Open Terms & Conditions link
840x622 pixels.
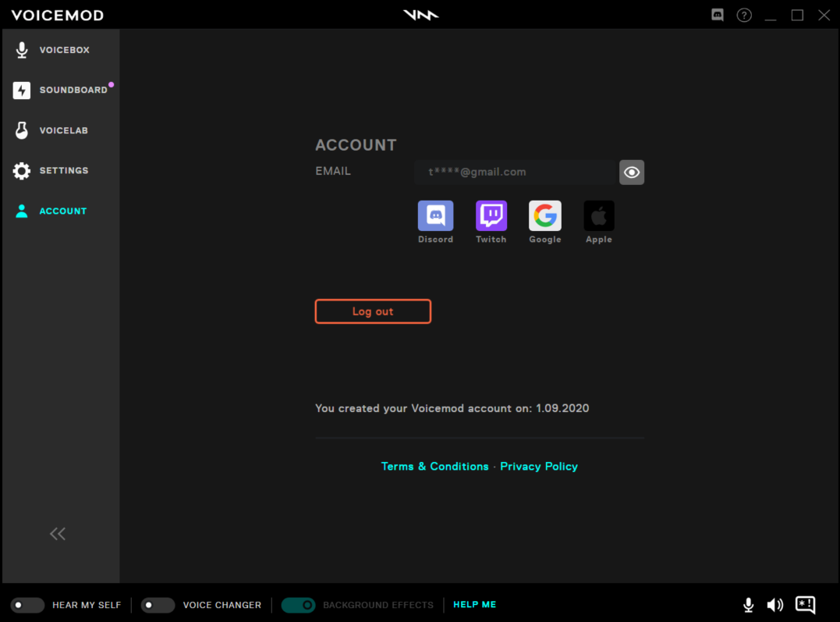tap(434, 467)
